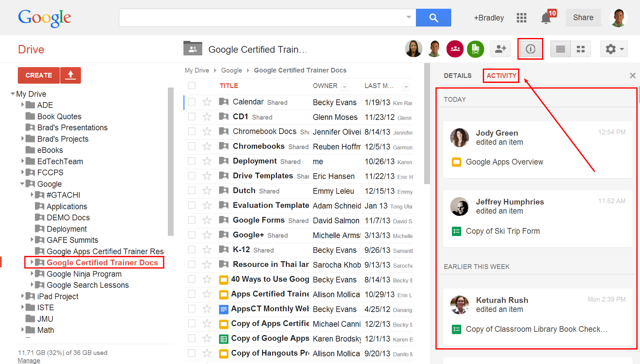Click the blue search magnifier button
Image resolution: width=640 pixels, height=364 pixels.
tap(433, 18)
